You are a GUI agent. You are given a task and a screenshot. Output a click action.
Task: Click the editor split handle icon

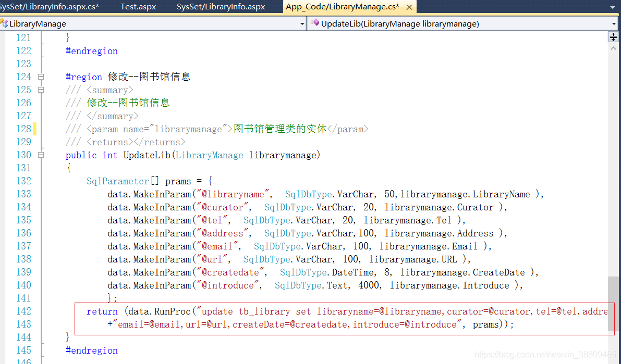pyautogui.click(x=613, y=37)
